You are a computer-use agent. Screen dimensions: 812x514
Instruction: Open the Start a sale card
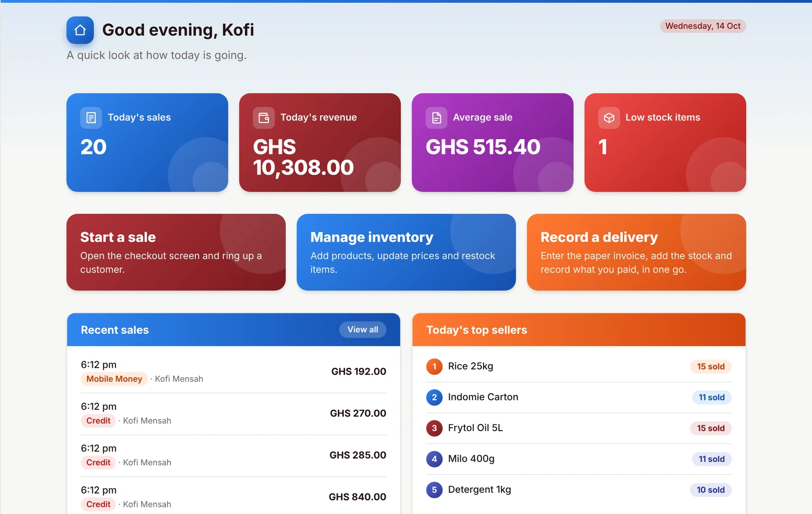[176, 252]
